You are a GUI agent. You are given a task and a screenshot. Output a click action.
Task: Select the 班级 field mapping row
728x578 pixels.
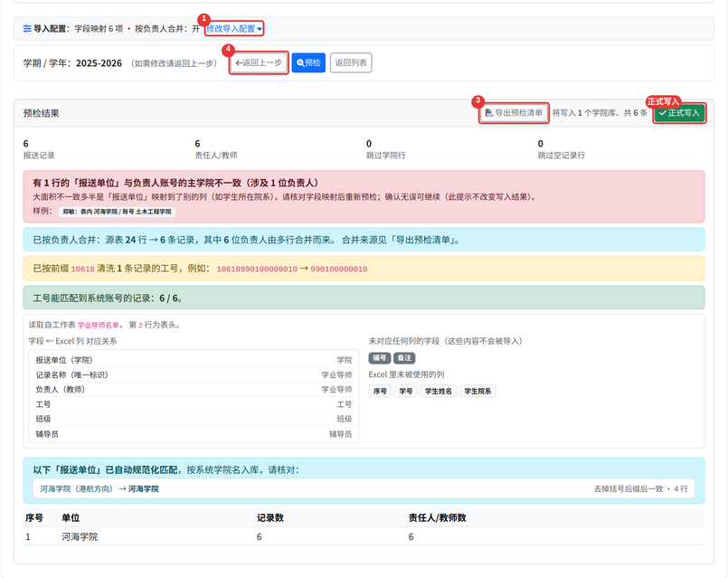coord(194,419)
